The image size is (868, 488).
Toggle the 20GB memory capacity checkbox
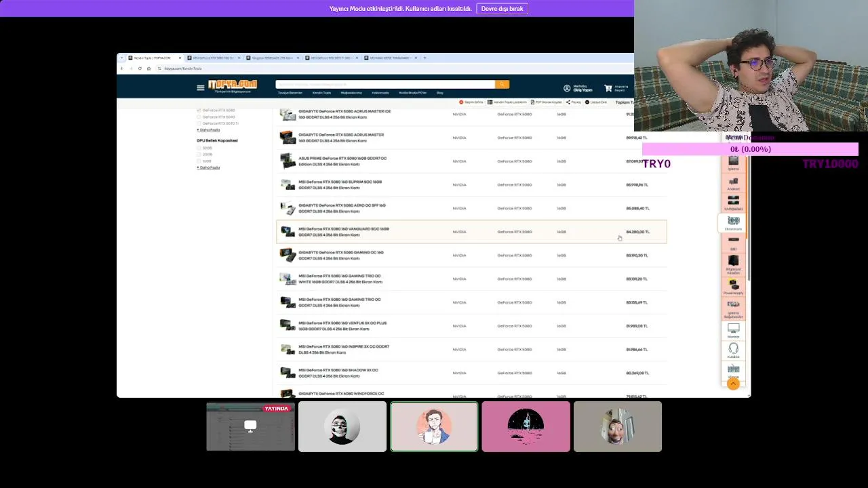[199, 155]
